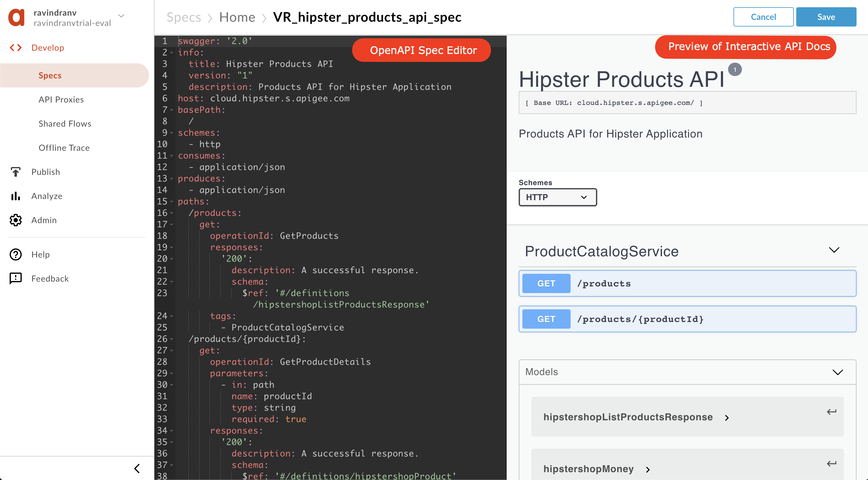Click the Base URL text box
Viewport: 868px width, 480px height.
click(687, 103)
